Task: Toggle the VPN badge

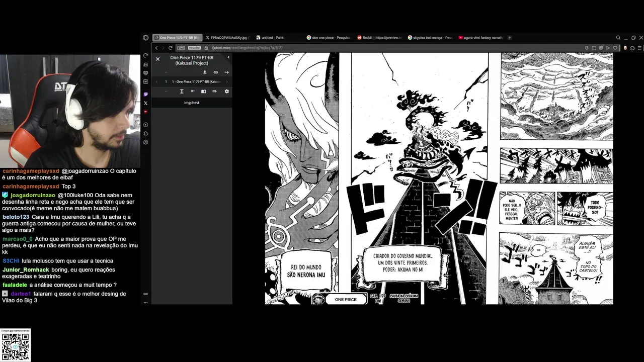Action: click(181, 48)
